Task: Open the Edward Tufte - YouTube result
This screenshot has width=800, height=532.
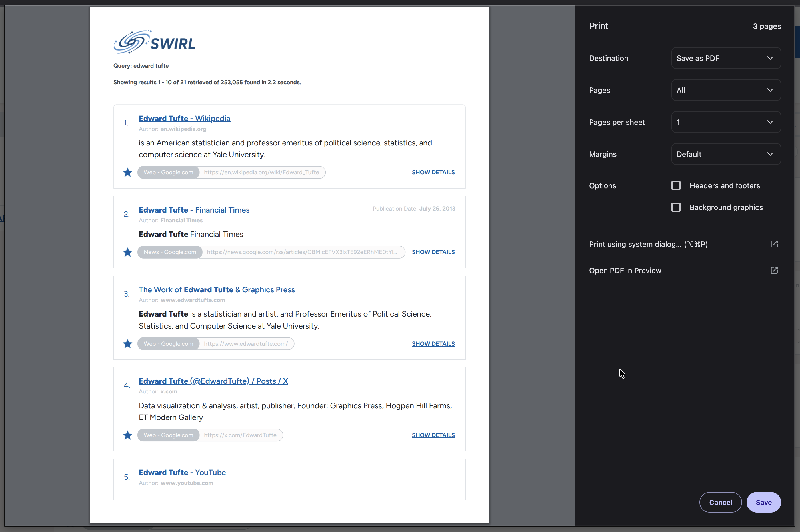Action: point(182,472)
